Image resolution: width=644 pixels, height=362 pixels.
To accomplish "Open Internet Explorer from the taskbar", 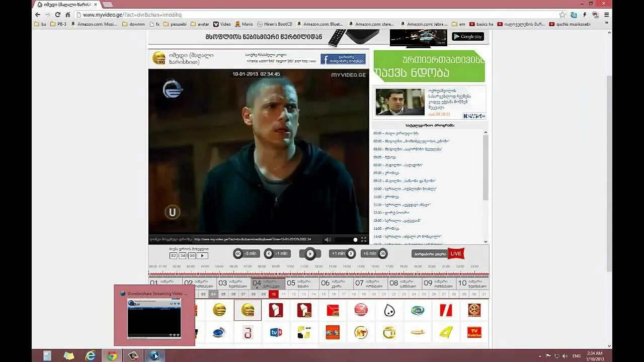I will point(91,356).
